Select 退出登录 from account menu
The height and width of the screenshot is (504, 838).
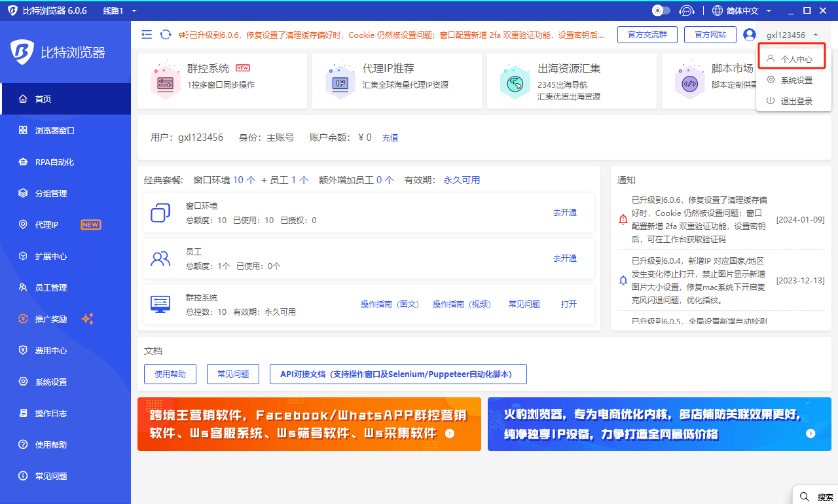(x=793, y=101)
